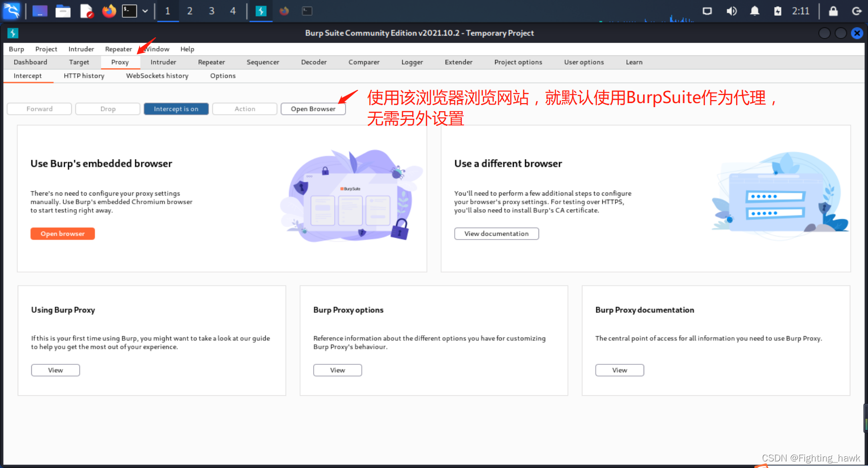Open the Proxy Options sub-tab
The height and width of the screenshot is (468, 868).
tap(223, 76)
